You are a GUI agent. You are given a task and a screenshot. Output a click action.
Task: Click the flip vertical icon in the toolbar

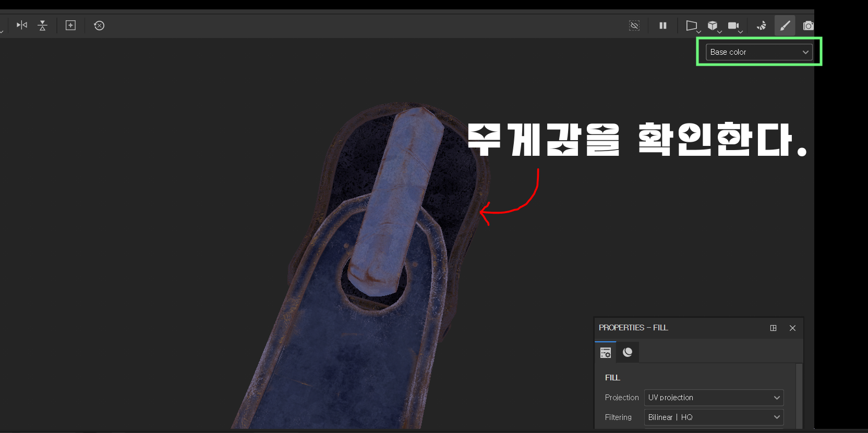[x=43, y=25]
